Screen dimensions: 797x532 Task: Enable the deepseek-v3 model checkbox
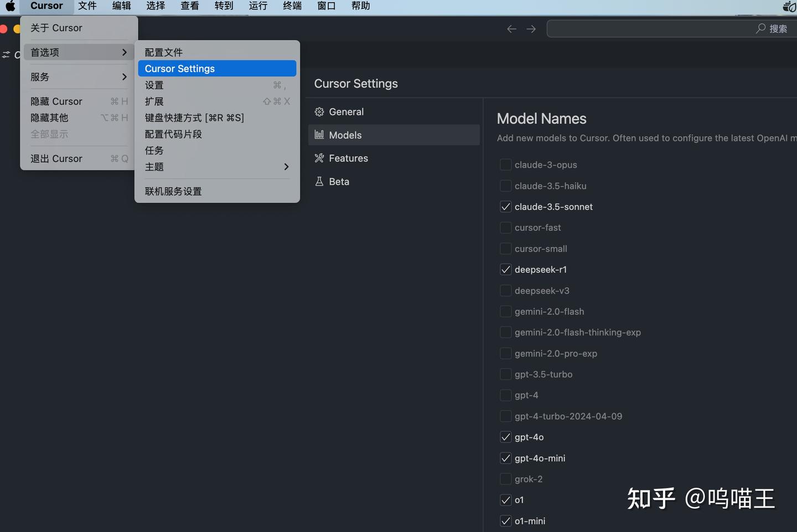click(505, 291)
